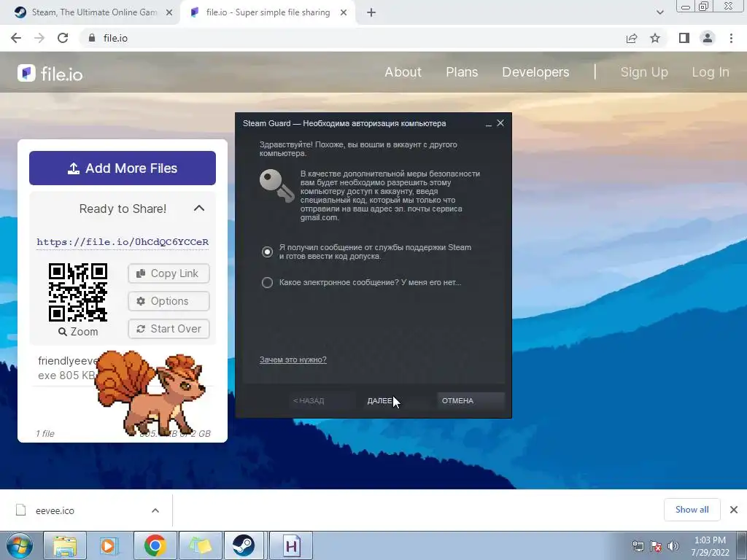The height and width of the screenshot is (560, 747).
Task: Click the friendlyeevee exe file entry
Action: tap(66, 367)
